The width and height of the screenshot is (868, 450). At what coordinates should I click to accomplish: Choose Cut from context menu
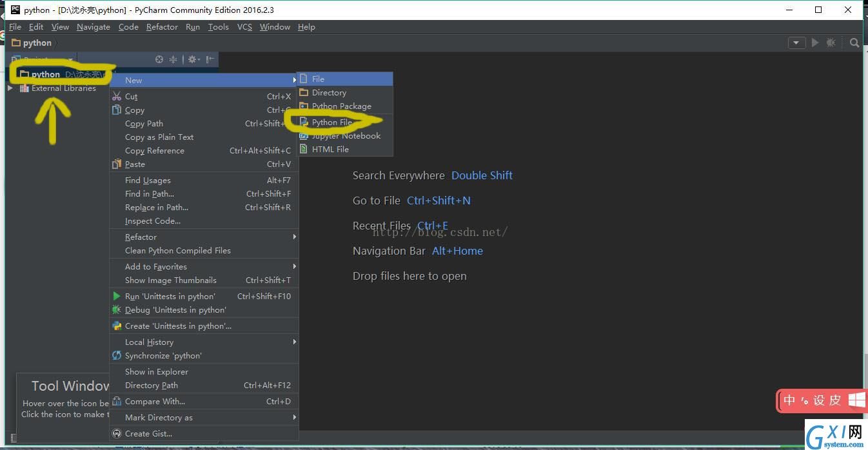pyautogui.click(x=204, y=96)
